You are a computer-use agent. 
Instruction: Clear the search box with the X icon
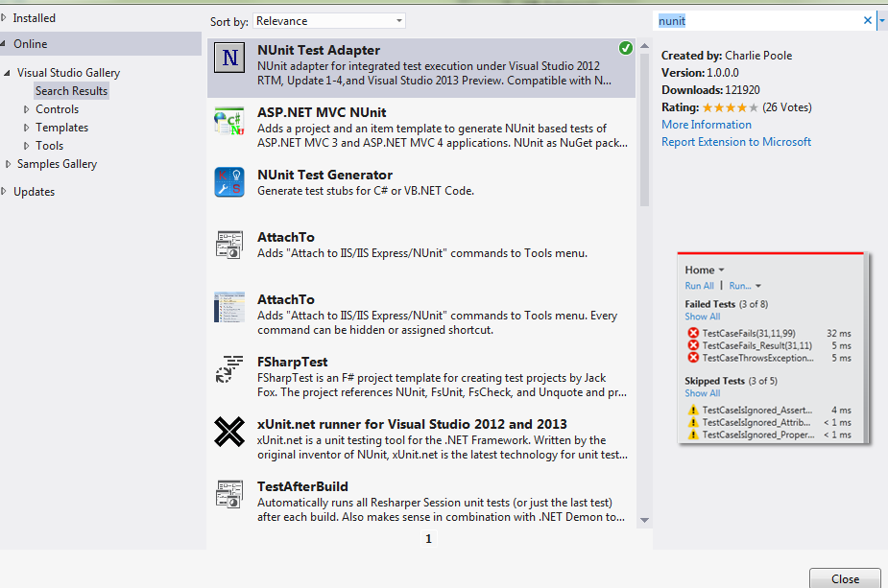coord(867,21)
